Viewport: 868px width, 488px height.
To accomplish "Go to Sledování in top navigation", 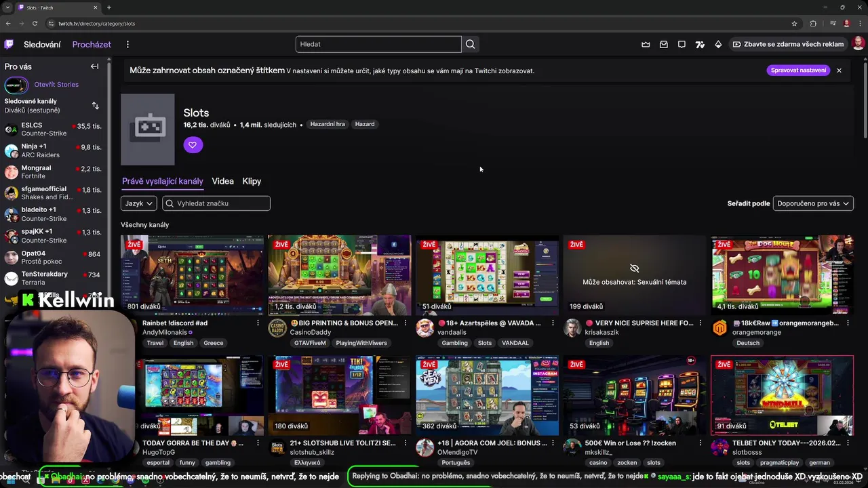I will (42, 45).
